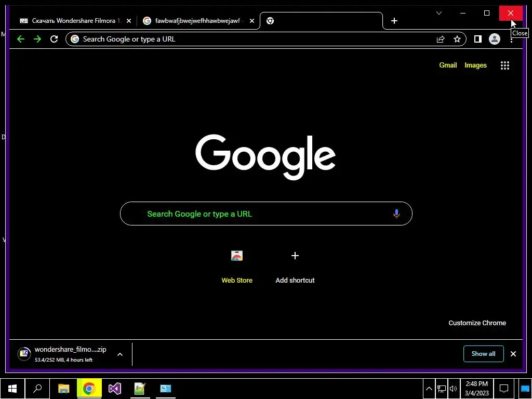
Task: Open the Gmail link
Action: (x=448, y=65)
